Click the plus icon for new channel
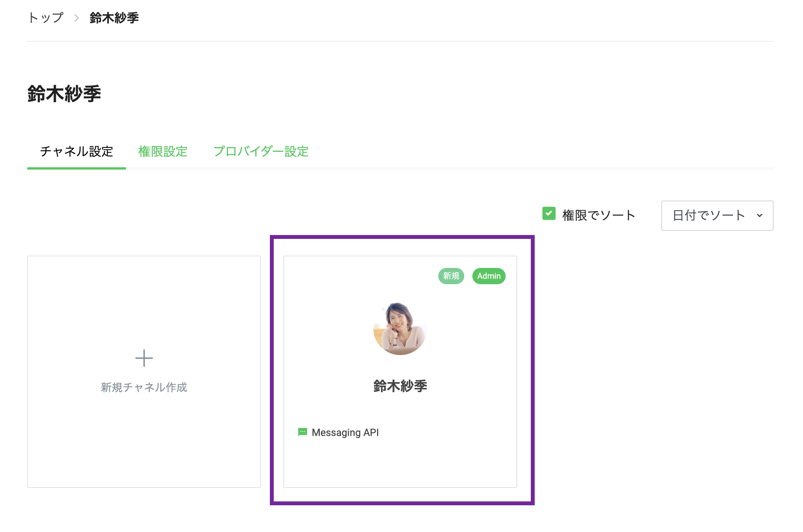The height and width of the screenshot is (532, 803). (144, 358)
